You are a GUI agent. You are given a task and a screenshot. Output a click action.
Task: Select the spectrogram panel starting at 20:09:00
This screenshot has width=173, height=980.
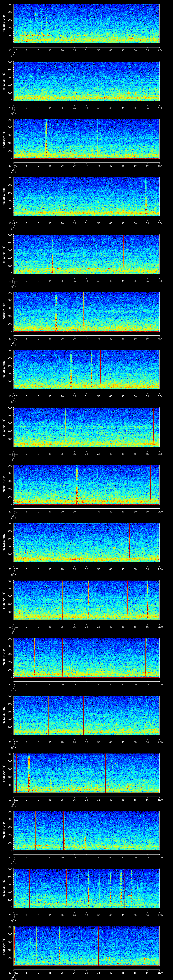87,484
